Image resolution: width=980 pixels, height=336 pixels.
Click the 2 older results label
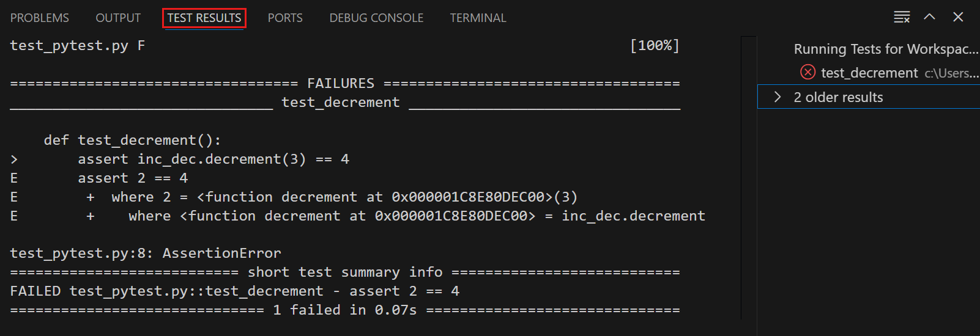(838, 98)
